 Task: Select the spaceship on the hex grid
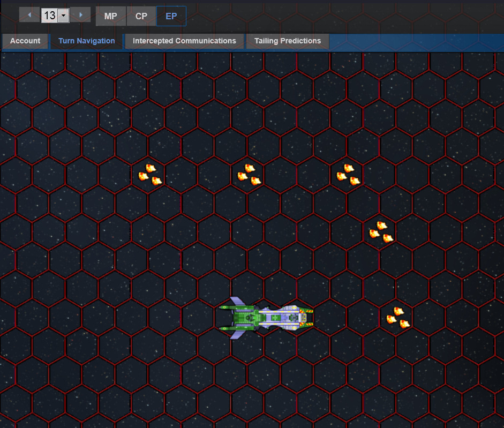pos(266,318)
